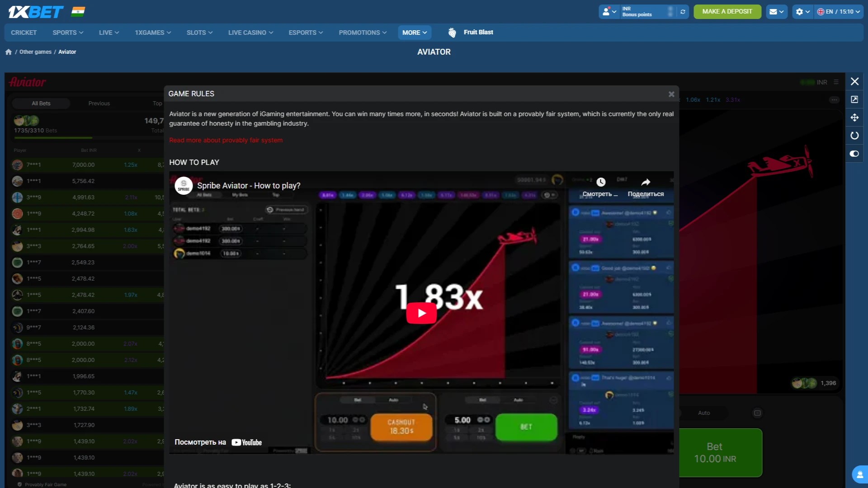Screen dimensions: 868x488
Task: Click the live support chat icon
Action: tap(859, 474)
